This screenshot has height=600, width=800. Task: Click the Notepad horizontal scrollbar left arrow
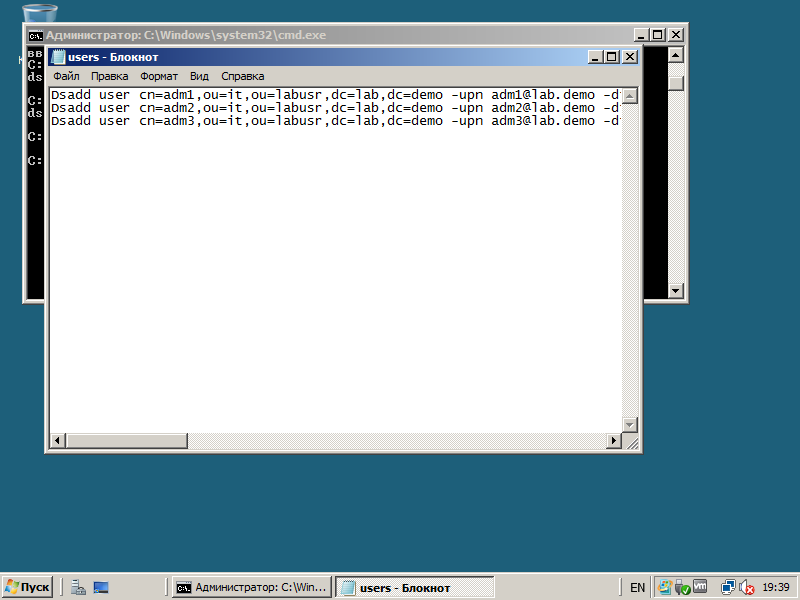point(58,440)
